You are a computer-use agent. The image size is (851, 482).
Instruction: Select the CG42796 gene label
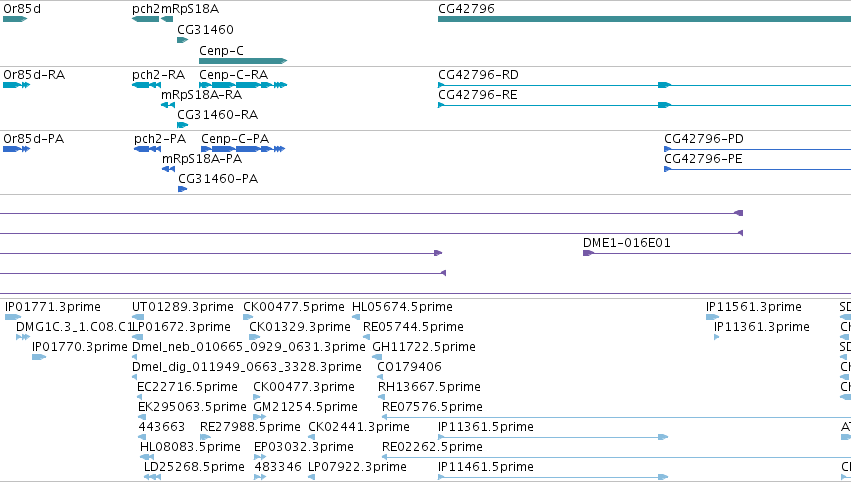[466, 9]
